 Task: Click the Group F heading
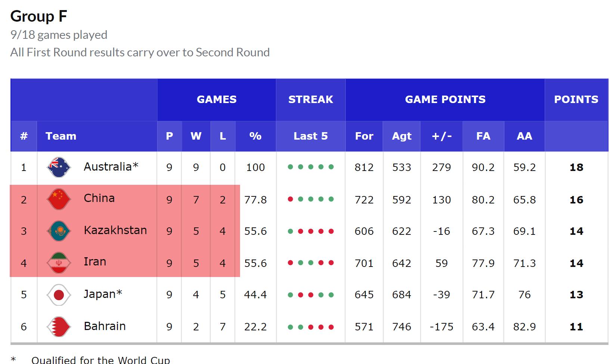click(39, 16)
